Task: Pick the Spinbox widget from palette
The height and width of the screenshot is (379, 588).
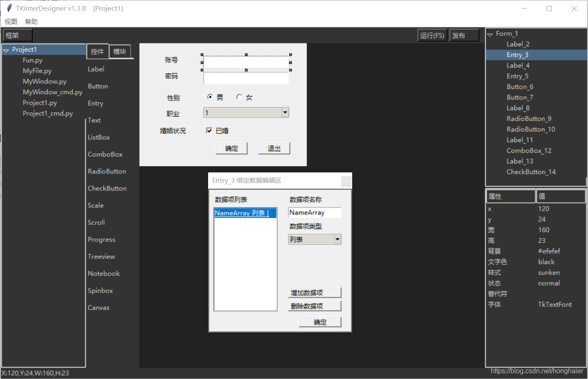Action: pyautogui.click(x=100, y=290)
